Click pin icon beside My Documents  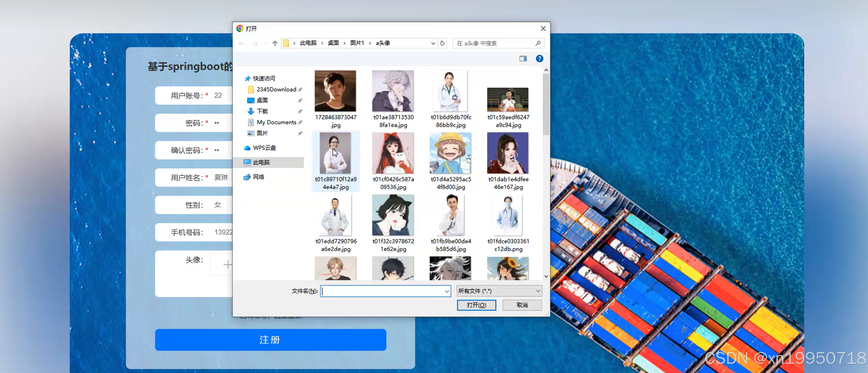300,123
